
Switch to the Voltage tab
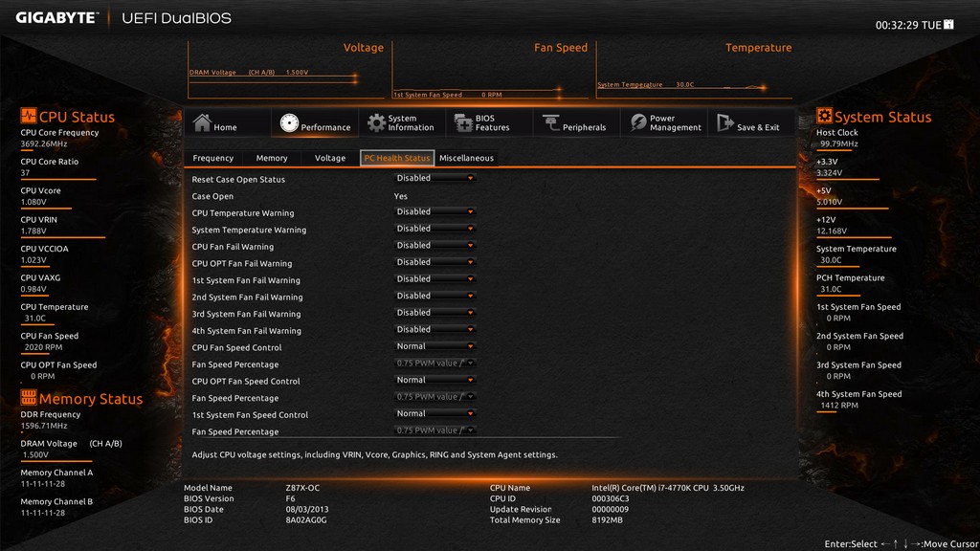(x=330, y=158)
